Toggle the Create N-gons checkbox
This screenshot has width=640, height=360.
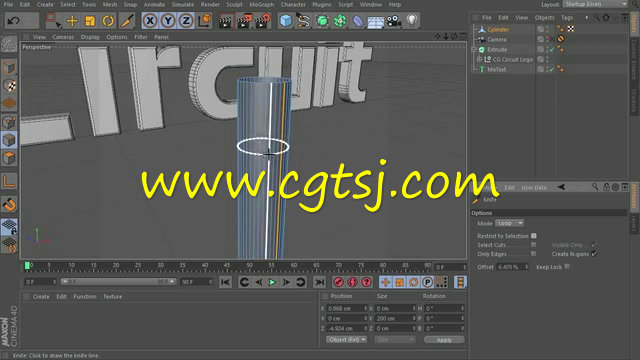[594, 254]
